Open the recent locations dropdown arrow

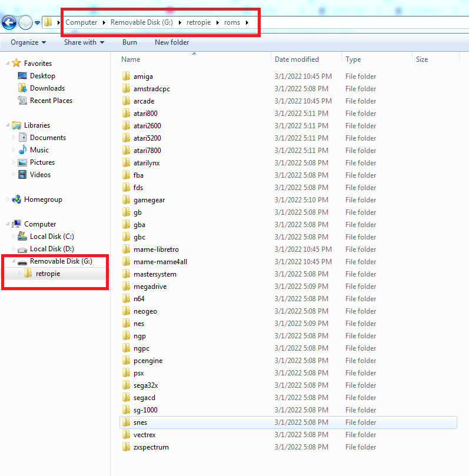[x=37, y=23]
